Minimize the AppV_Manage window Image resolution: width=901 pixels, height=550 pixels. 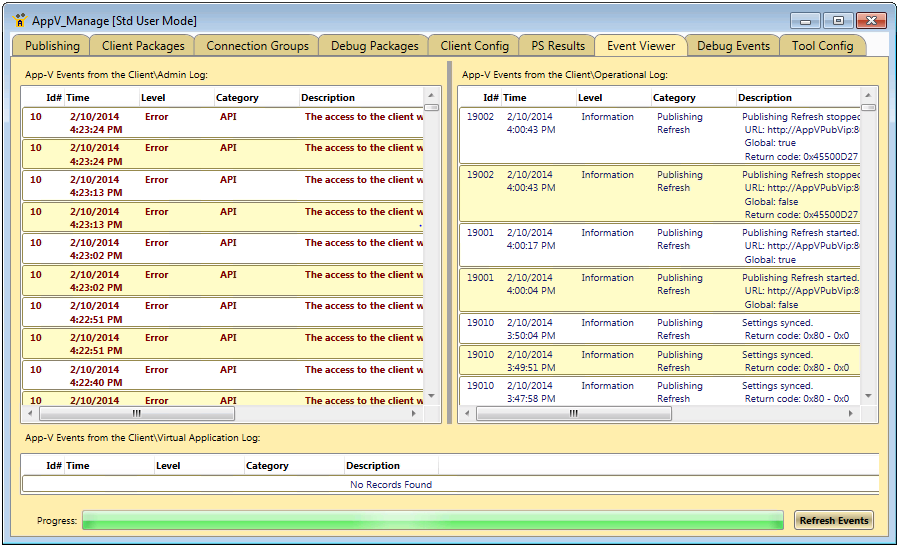(805, 21)
